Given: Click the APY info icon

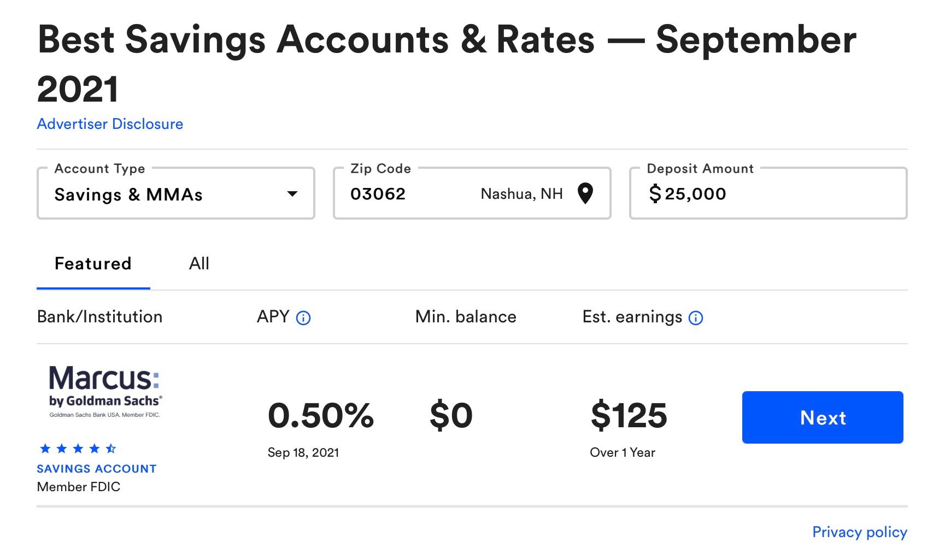Looking at the screenshot, I should (303, 318).
